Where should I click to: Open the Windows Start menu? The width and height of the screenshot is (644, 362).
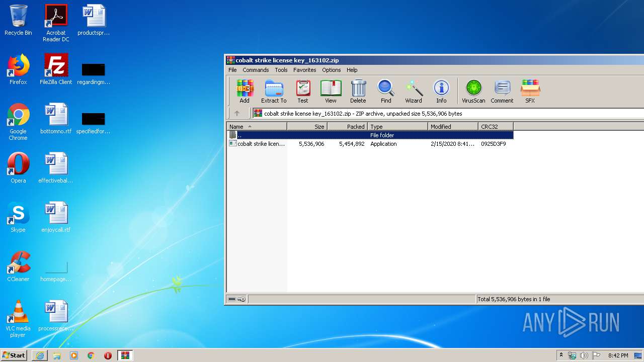14,355
